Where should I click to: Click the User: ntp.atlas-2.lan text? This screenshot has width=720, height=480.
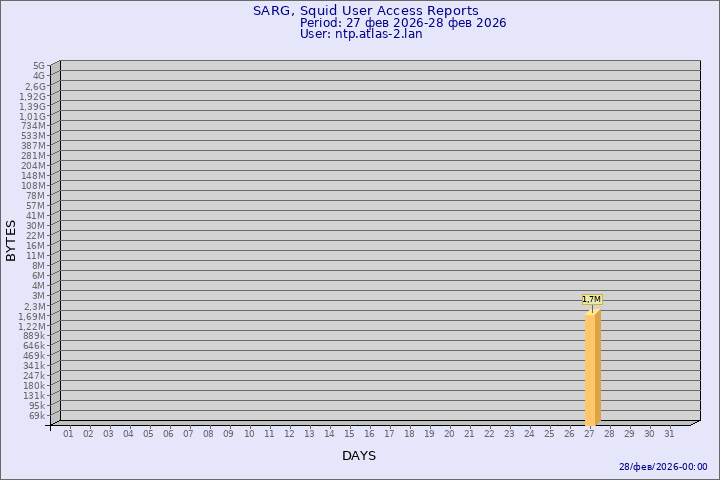(x=361, y=34)
